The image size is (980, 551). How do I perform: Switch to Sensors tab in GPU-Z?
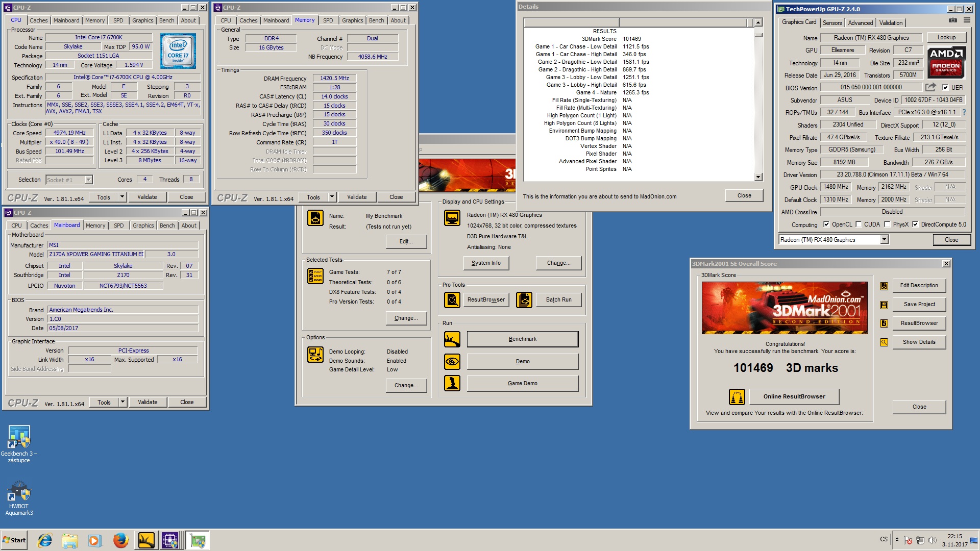point(832,23)
